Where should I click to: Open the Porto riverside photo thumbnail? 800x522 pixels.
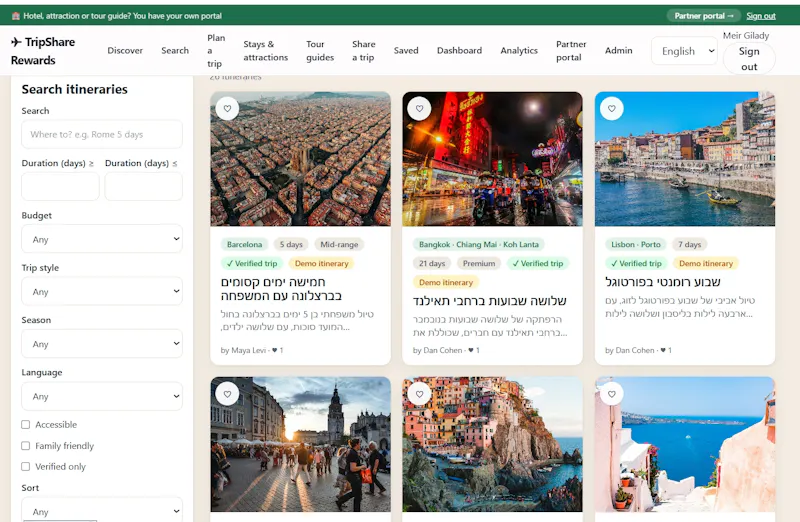point(685,159)
